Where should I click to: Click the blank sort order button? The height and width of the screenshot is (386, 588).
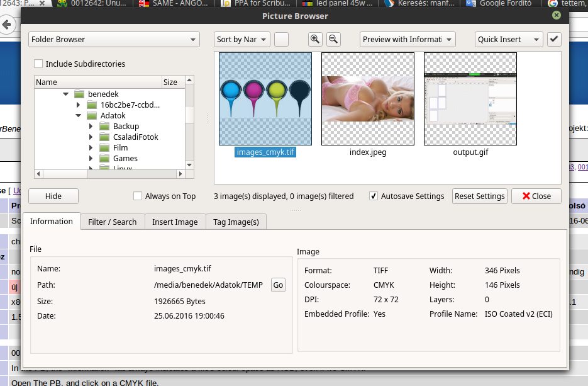[281, 39]
